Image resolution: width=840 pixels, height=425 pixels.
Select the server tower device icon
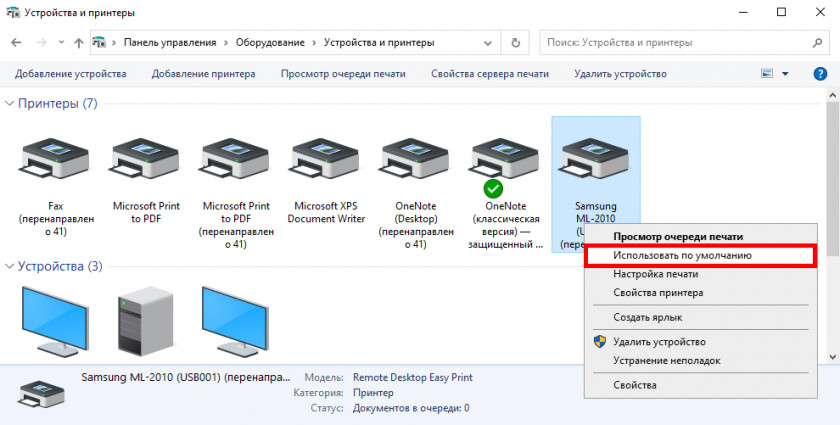click(145, 315)
